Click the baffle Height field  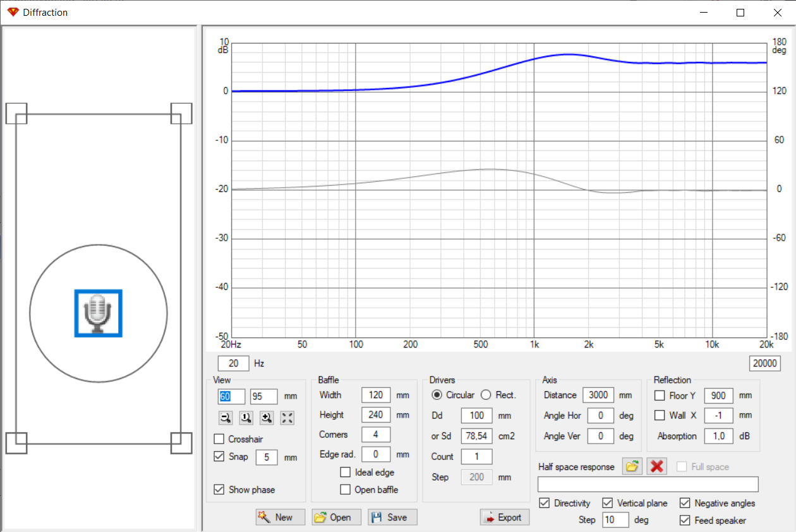(x=376, y=415)
